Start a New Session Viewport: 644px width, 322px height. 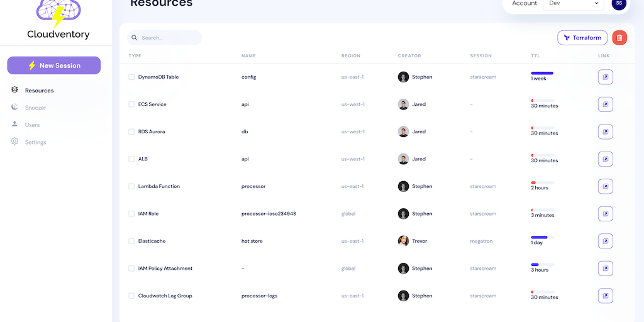click(53, 65)
